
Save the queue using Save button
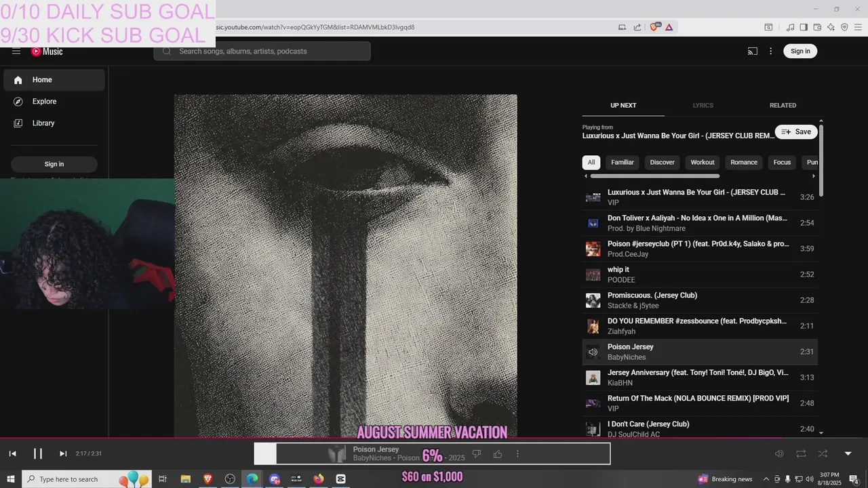point(796,131)
